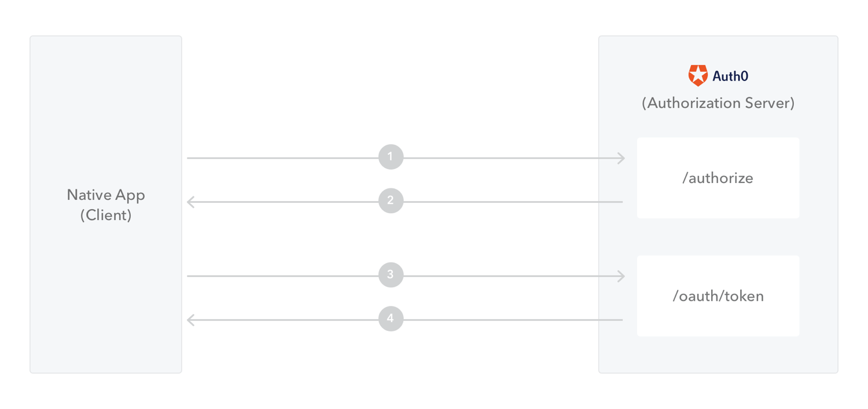Click the /oauth/token text label
868x409 pixels.
pos(718,296)
